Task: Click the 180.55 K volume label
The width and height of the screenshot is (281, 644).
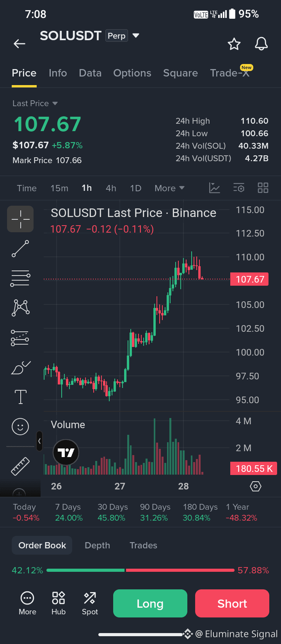Action: click(254, 468)
